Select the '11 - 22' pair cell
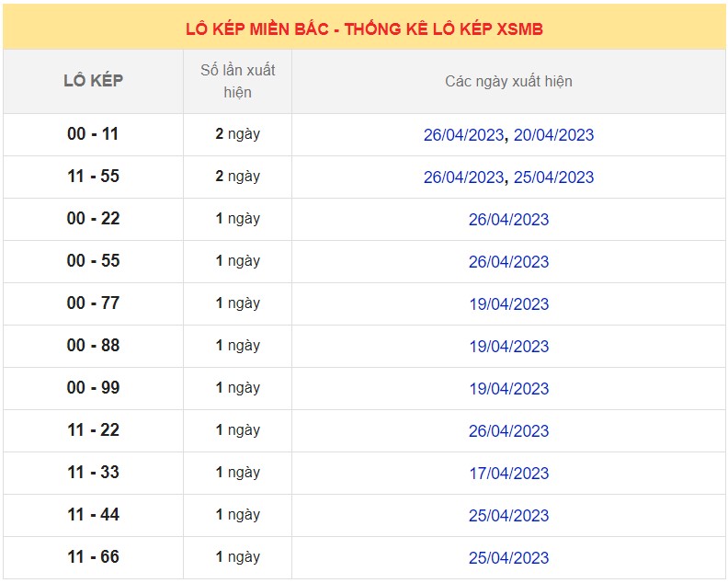The width and height of the screenshot is (728, 583). 93,429
